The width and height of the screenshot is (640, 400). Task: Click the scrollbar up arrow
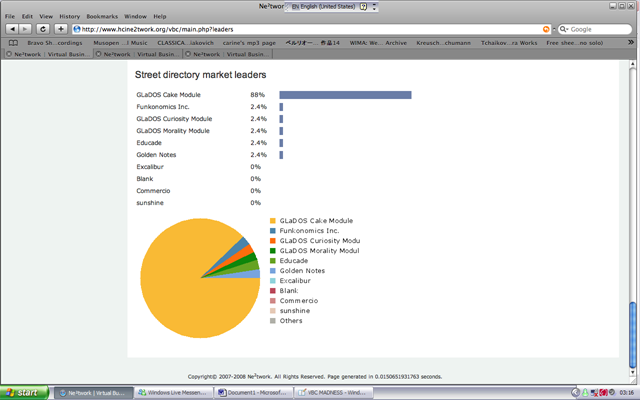(633, 64)
